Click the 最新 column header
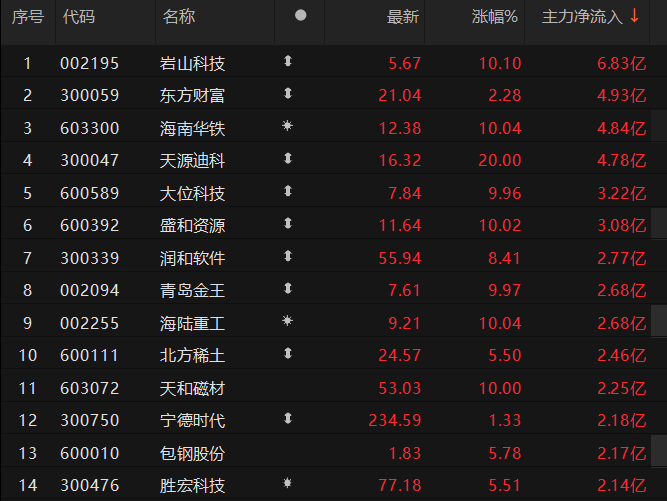 coord(402,17)
